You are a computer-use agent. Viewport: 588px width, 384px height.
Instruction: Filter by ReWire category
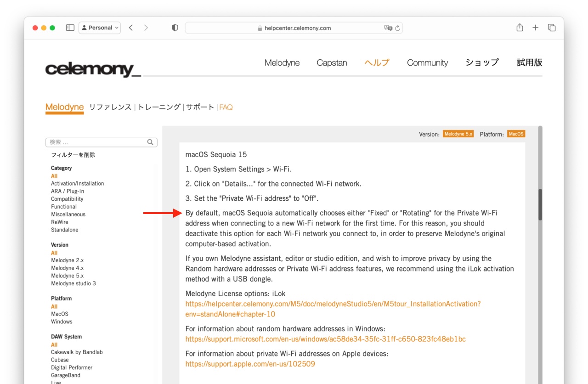(60, 222)
